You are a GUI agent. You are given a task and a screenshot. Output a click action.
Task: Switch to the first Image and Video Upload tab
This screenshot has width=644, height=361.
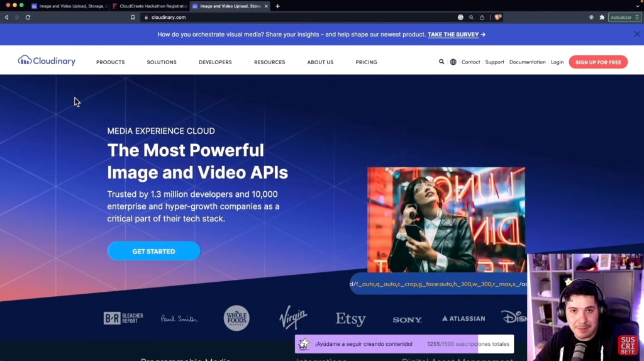[70, 6]
